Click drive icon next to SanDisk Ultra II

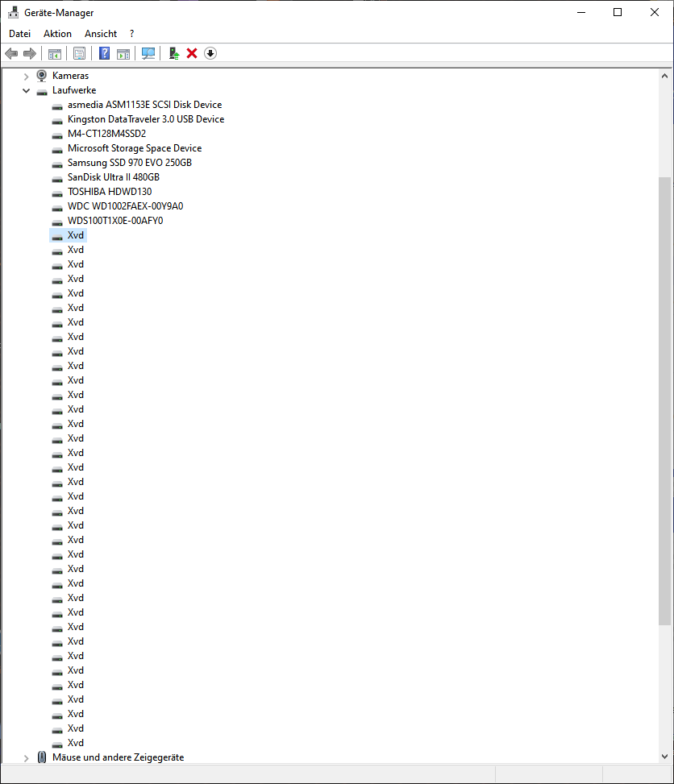(x=57, y=179)
